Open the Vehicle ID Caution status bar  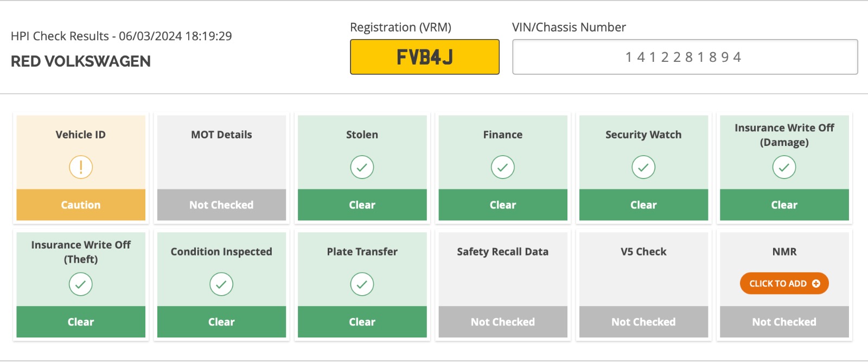click(x=81, y=205)
